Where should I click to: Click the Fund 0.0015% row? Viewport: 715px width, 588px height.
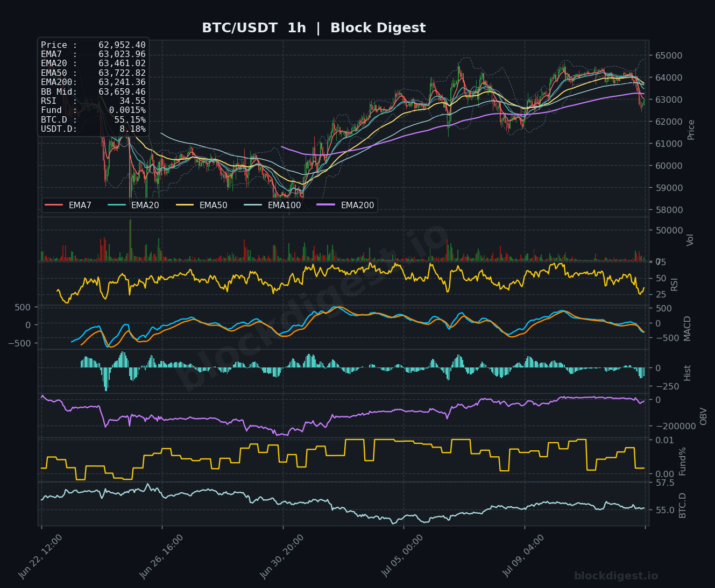point(93,110)
